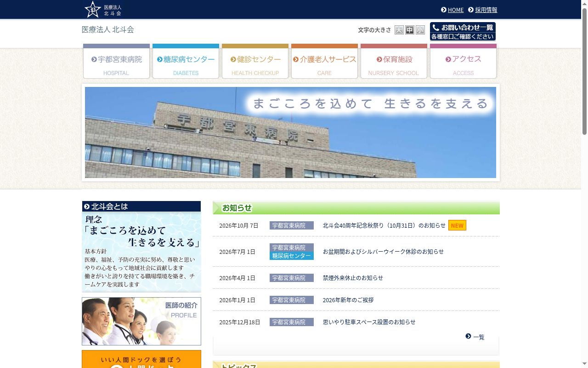Viewport: 588px width, 368px height.
Task: Click 宇都宮東病院 tag on 2025年12月18日 row
Action: pyautogui.click(x=292, y=322)
